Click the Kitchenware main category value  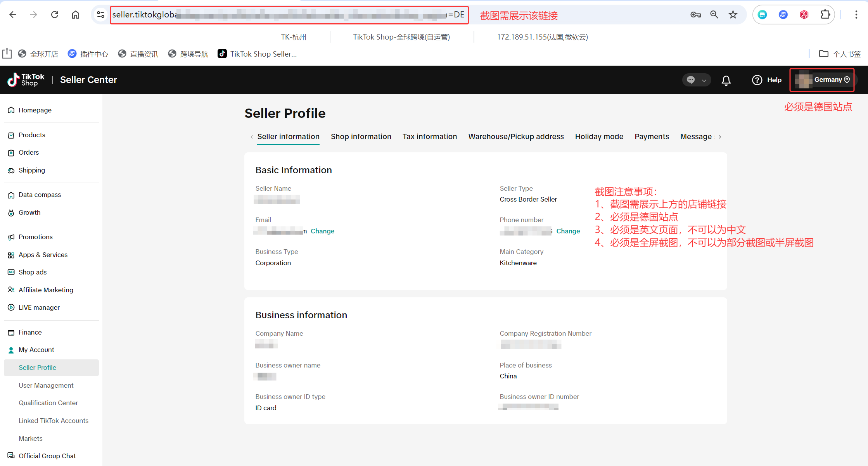click(x=518, y=263)
